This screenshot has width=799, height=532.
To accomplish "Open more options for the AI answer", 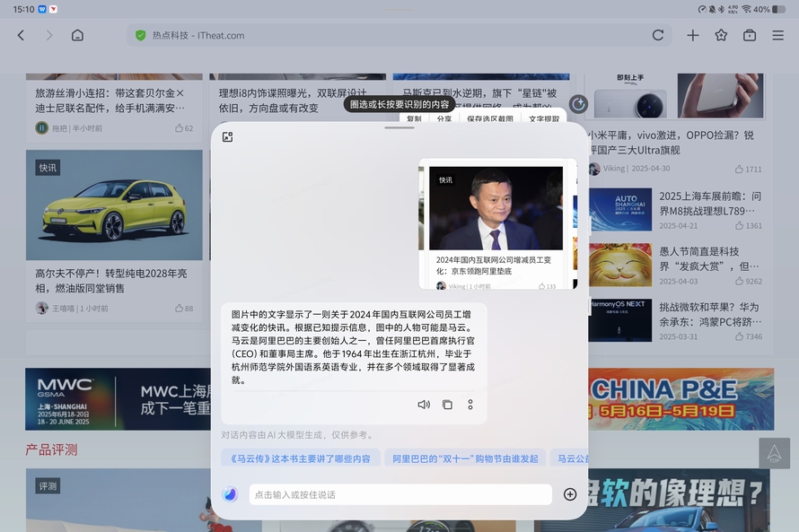I will pyautogui.click(x=470, y=405).
